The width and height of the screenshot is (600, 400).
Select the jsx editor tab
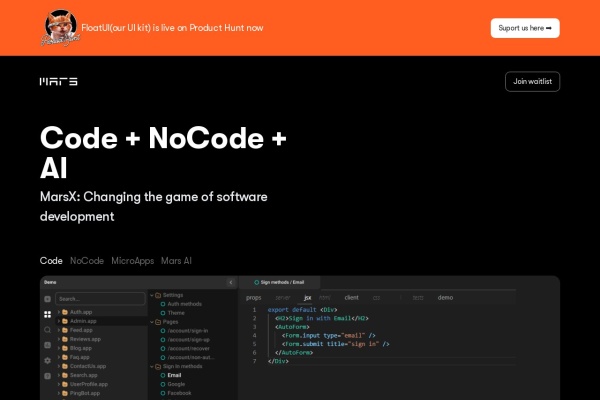(307, 298)
